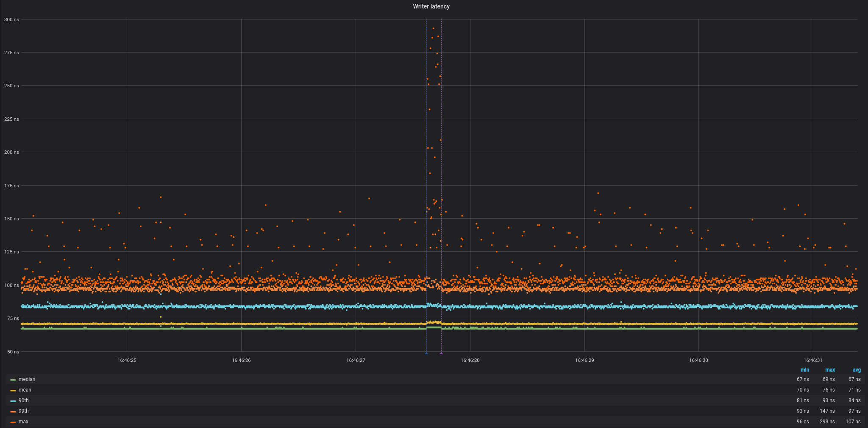Toggle the median series in legend
This screenshot has height=428, width=868.
(27, 379)
